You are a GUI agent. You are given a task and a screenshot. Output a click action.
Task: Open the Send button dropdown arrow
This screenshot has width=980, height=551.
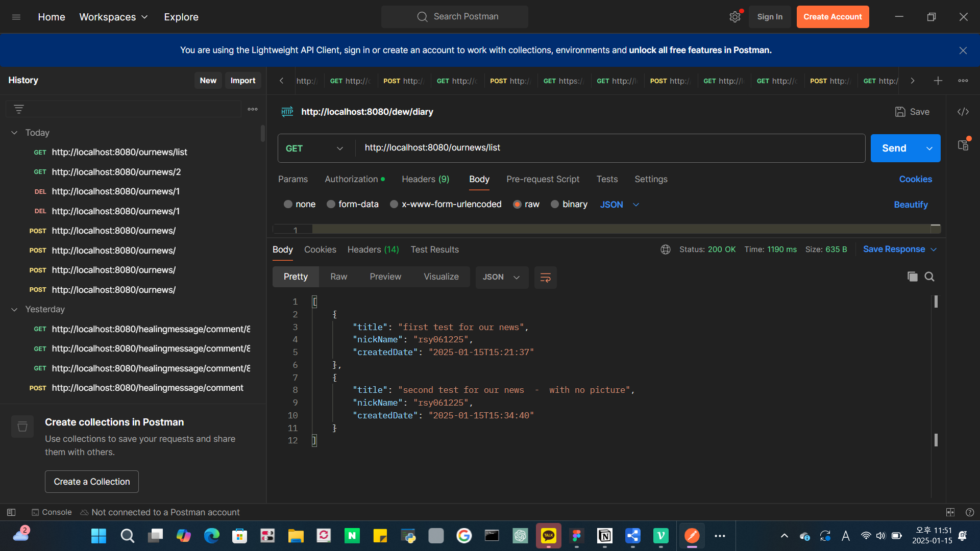[929, 148]
